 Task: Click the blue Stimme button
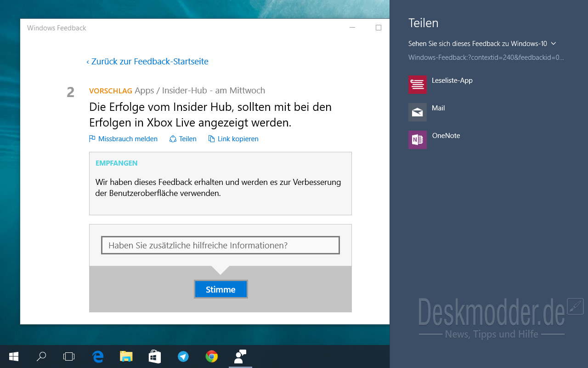point(220,289)
